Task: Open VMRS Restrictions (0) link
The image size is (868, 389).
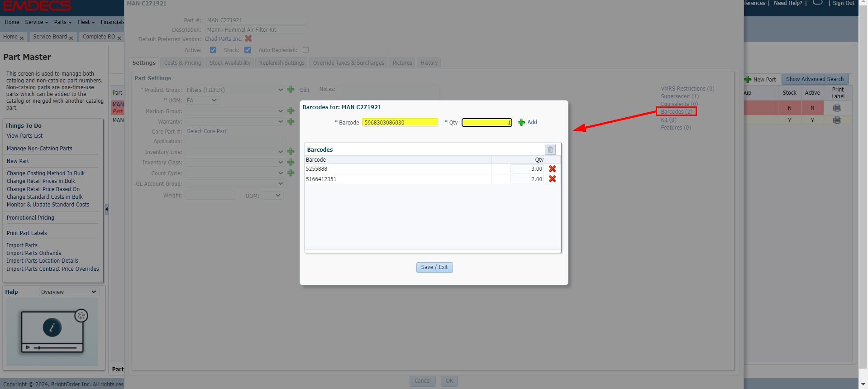Action: pos(687,89)
